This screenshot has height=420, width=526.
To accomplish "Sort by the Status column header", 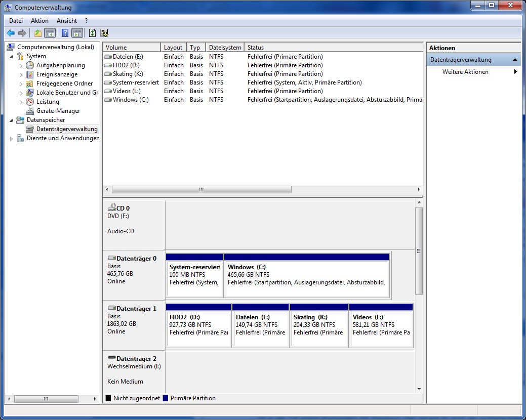I will point(334,47).
